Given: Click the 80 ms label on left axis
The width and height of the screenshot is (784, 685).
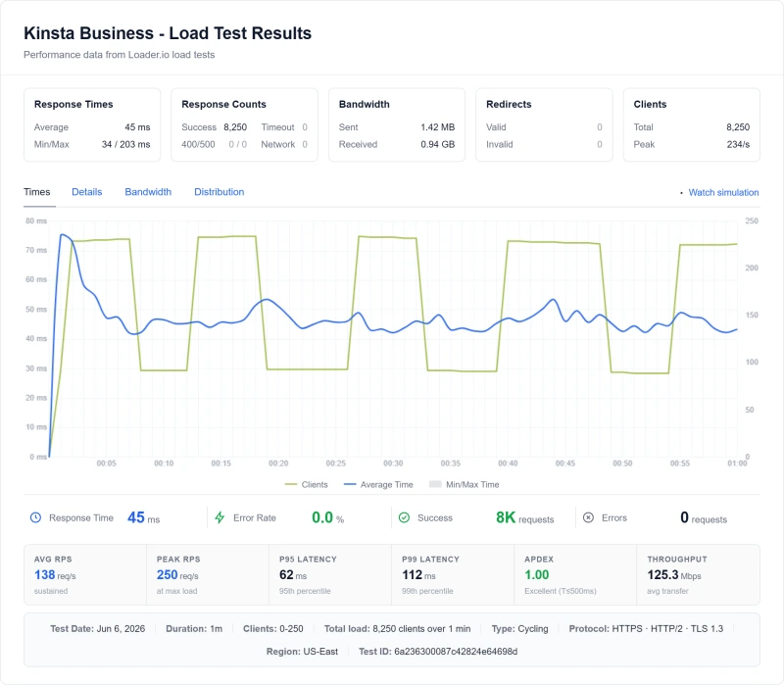Looking at the screenshot, I should pyautogui.click(x=36, y=220).
